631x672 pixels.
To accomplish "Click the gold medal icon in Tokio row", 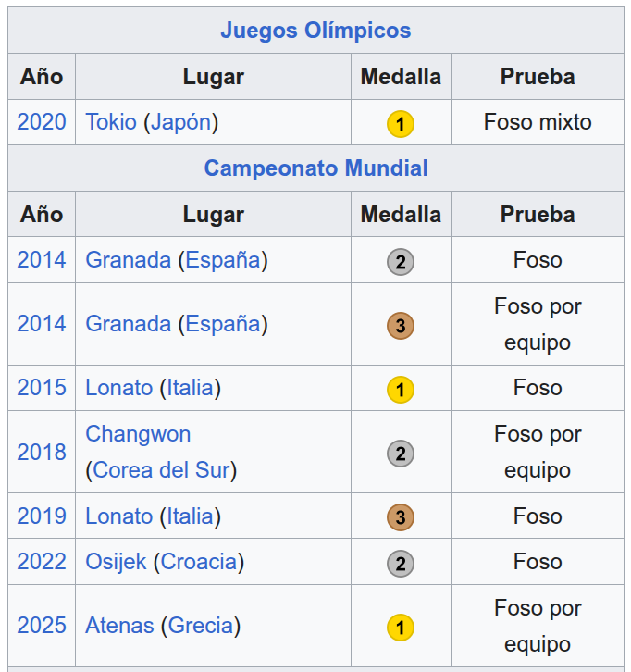I will point(400,123).
